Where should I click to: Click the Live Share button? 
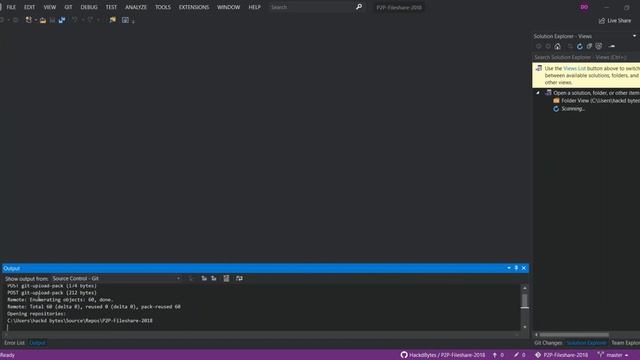point(615,20)
